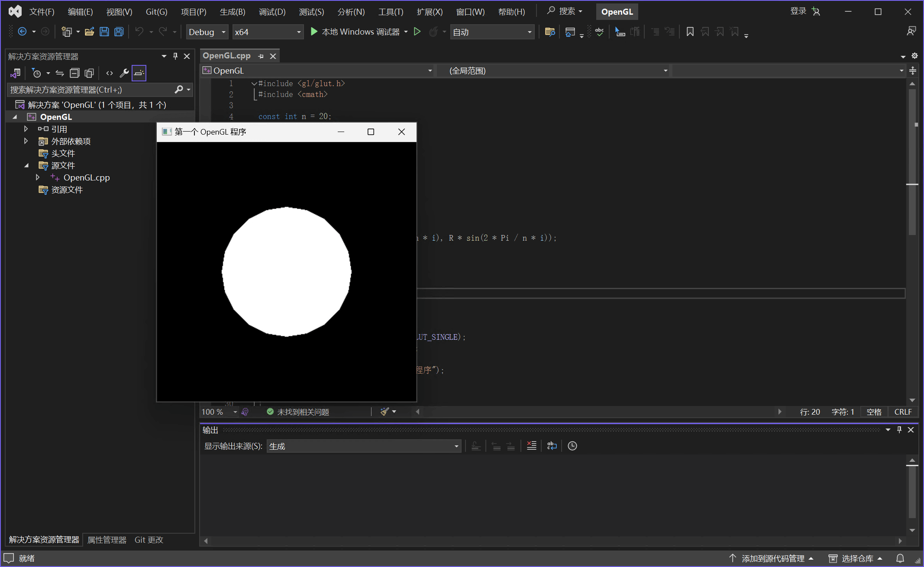Pin the Solution Explorer panel
Image resolution: width=924 pixels, height=567 pixels.
coord(175,56)
